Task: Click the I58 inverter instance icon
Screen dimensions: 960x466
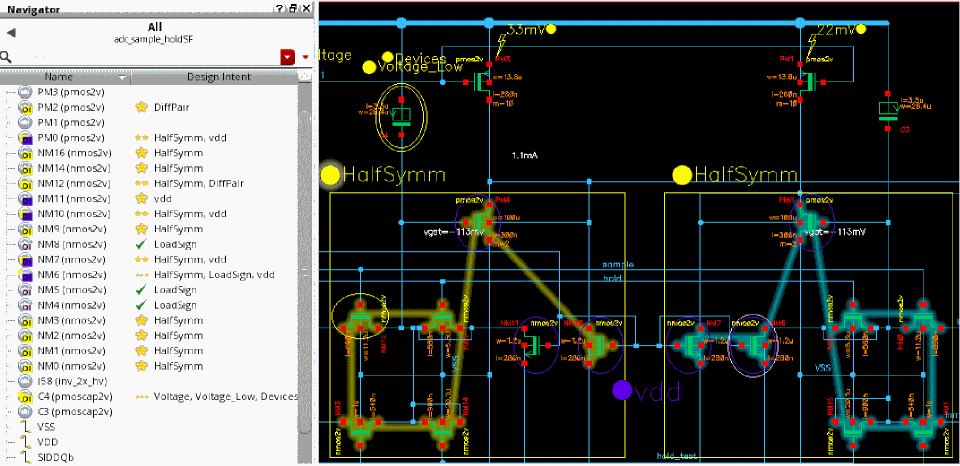Action: tap(26, 381)
